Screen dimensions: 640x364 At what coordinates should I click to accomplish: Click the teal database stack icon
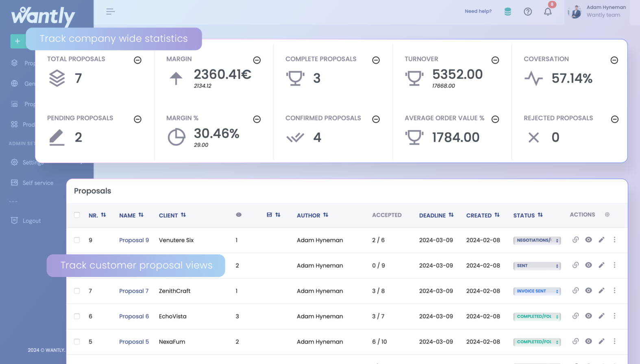(x=507, y=12)
